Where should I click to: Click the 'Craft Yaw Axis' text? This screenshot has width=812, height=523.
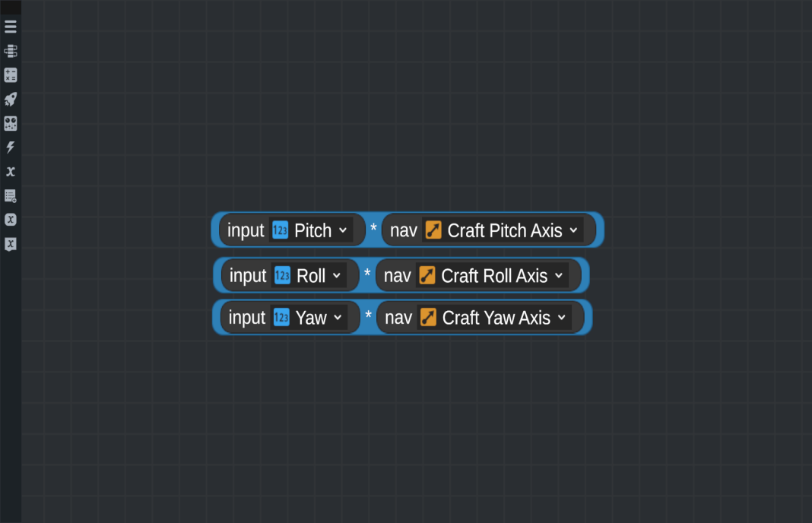point(496,318)
